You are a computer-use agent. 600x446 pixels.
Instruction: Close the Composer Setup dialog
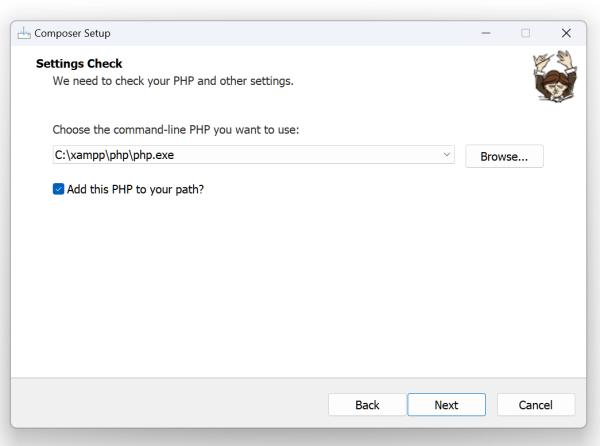(566, 33)
